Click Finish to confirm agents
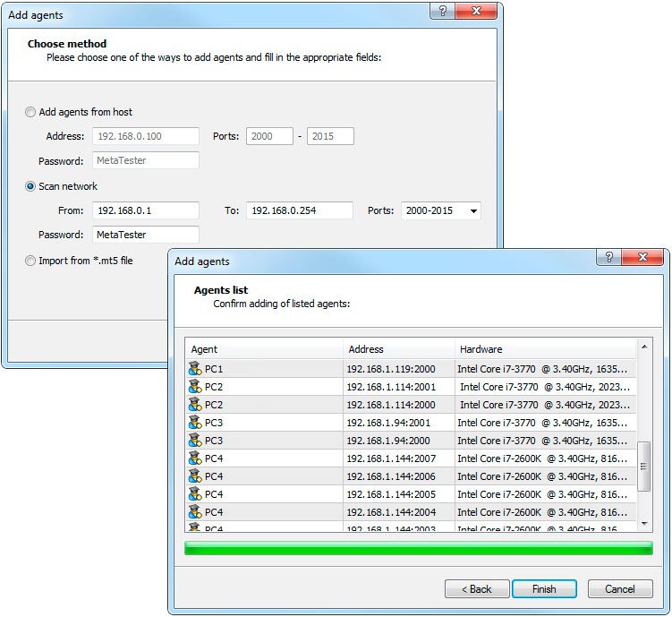 544,589
